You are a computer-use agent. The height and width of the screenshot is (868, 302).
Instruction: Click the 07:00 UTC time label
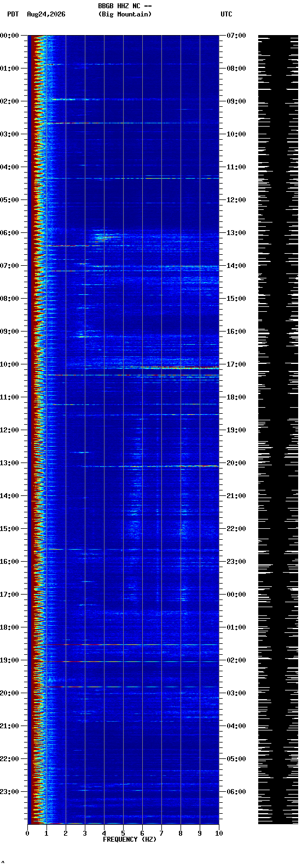236,36
